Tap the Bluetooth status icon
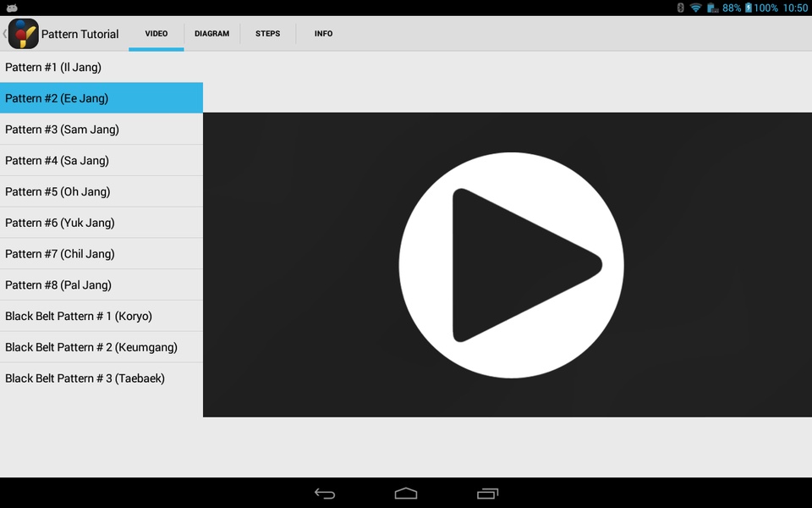The image size is (812, 508). point(680,8)
